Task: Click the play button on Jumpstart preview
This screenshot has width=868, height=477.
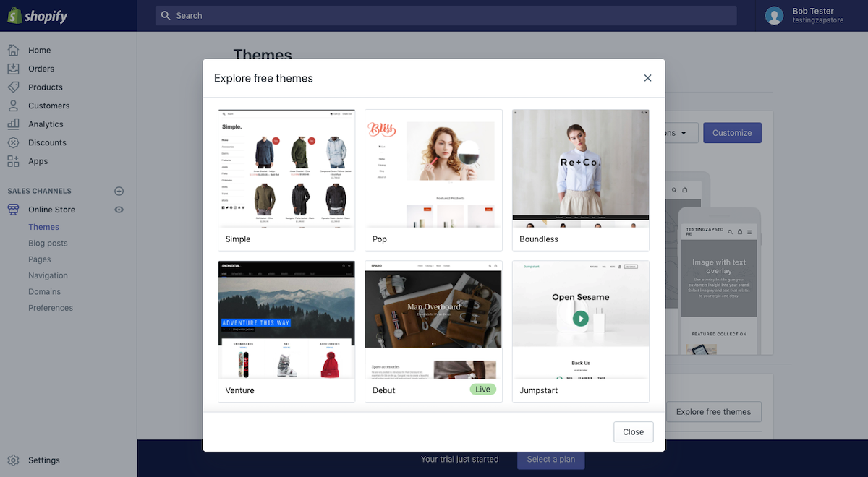Action: tap(581, 318)
